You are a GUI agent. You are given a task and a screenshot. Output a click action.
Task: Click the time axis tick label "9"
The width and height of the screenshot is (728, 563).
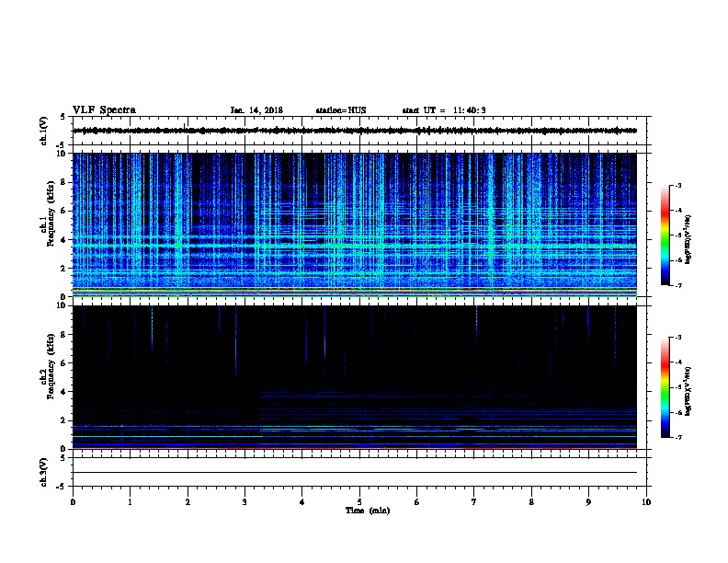click(588, 502)
